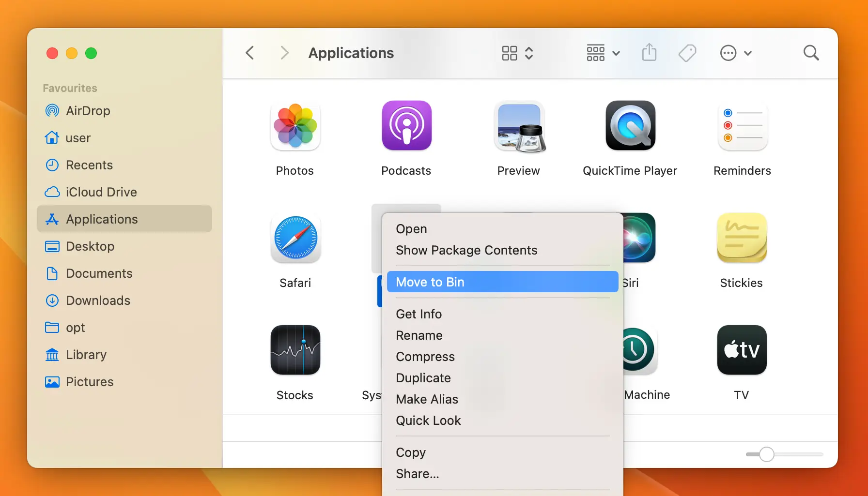Image resolution: width=868 pixels, height=496 pixels.
Task: Choose Move to Bin from context menu
Action: click(502, 282)
